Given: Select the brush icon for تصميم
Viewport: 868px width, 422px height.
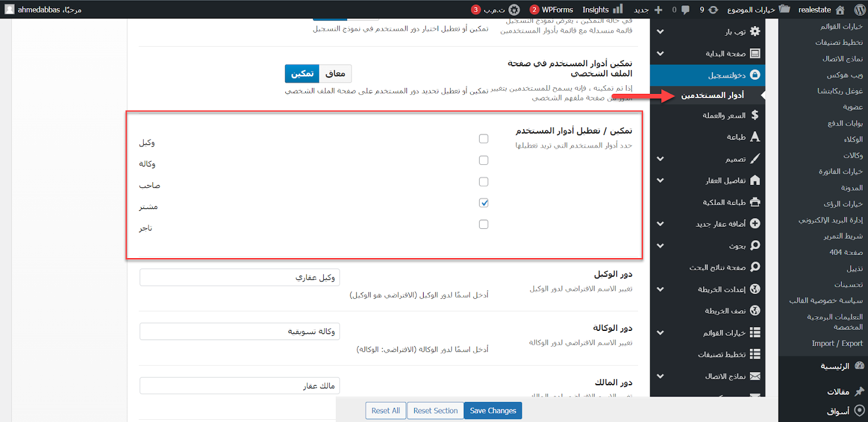Looking at the screenshot, I should click(755, 158).
